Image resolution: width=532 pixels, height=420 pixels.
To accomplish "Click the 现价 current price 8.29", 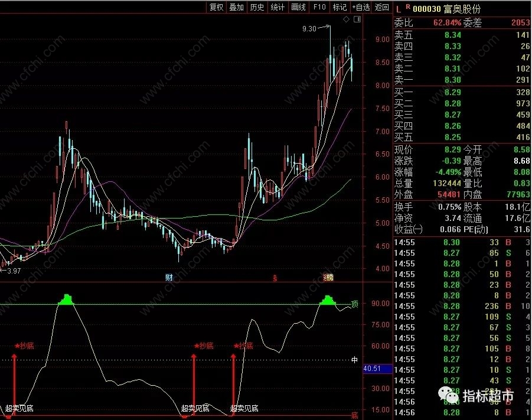I will click(x=453, y=149).
